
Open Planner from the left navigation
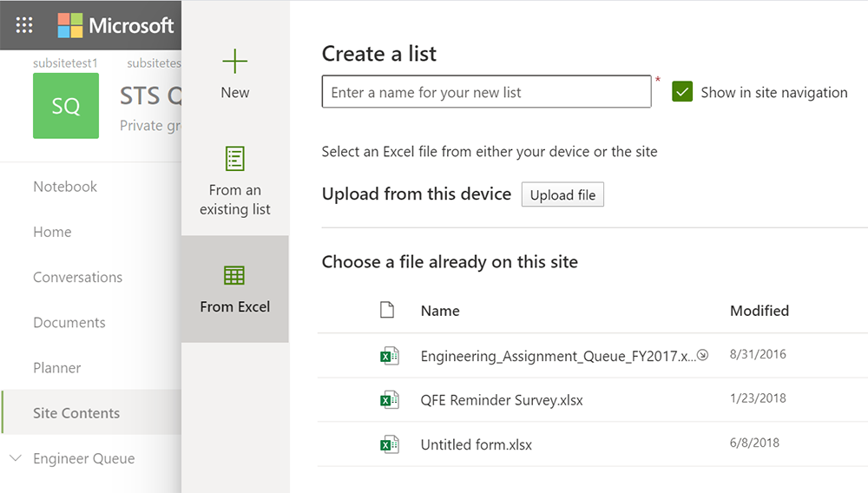click(x=57, y=368)
